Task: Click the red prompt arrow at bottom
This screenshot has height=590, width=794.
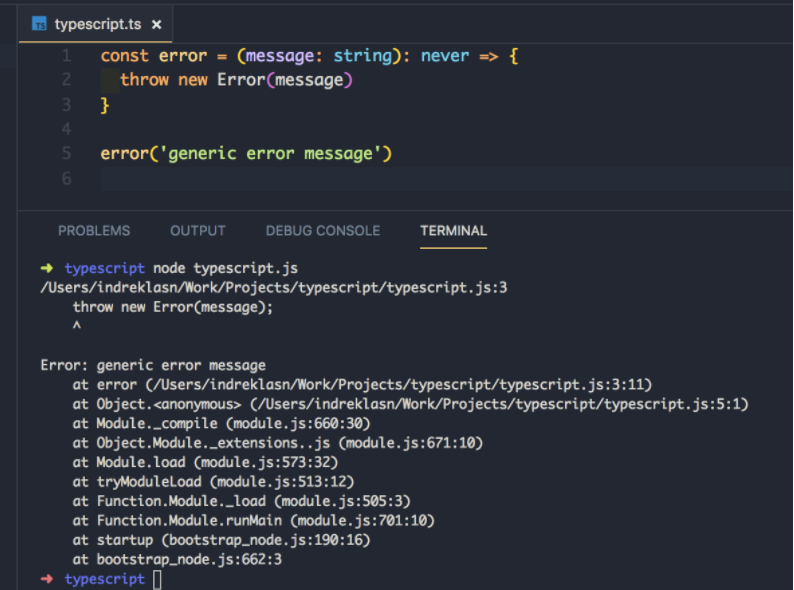Action: (47, 579)
